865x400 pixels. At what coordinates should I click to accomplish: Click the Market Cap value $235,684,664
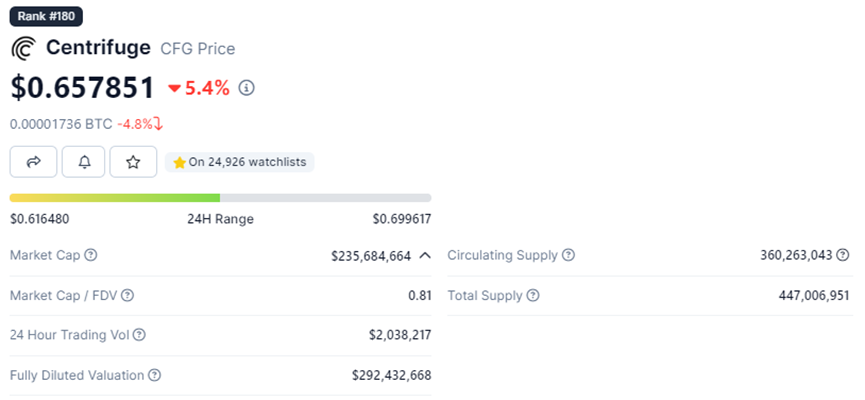tap(371, 255)
